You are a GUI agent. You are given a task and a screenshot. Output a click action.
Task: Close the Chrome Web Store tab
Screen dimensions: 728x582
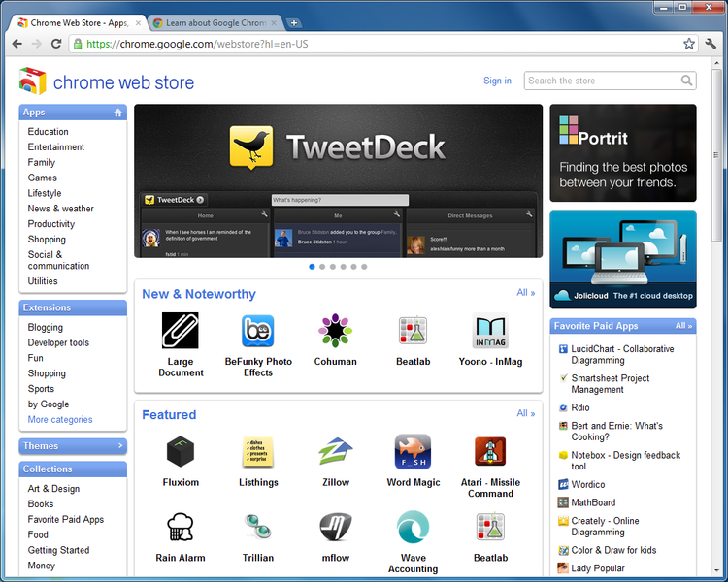point(138,22)
